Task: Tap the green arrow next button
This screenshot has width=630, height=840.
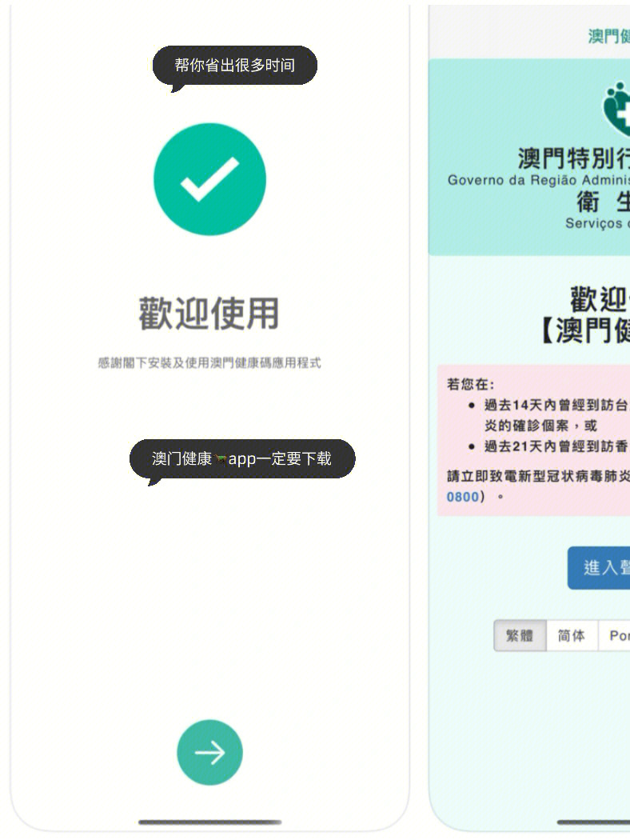Action: [209, 752]
